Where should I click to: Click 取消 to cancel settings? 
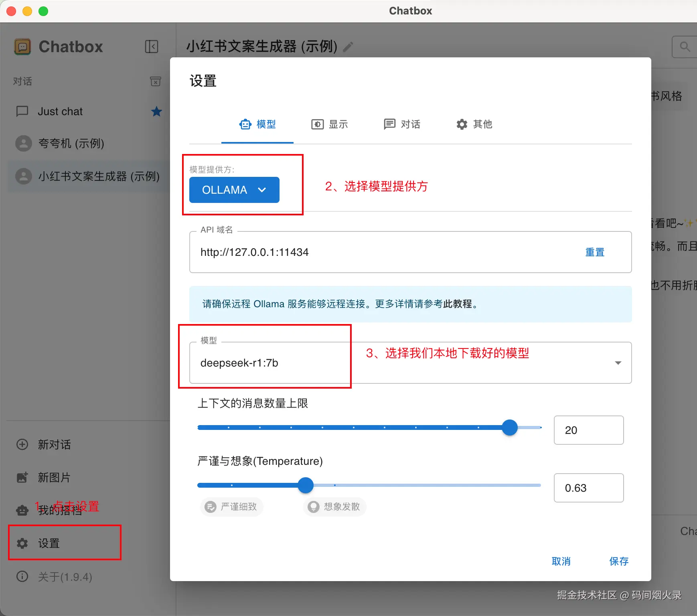561,561
